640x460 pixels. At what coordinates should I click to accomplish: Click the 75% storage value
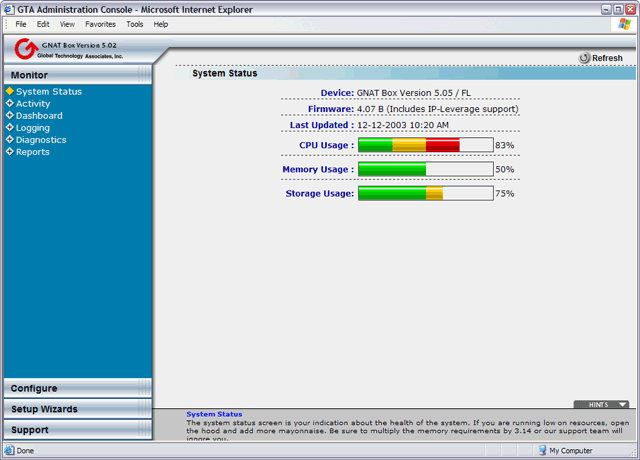[505, 193]
